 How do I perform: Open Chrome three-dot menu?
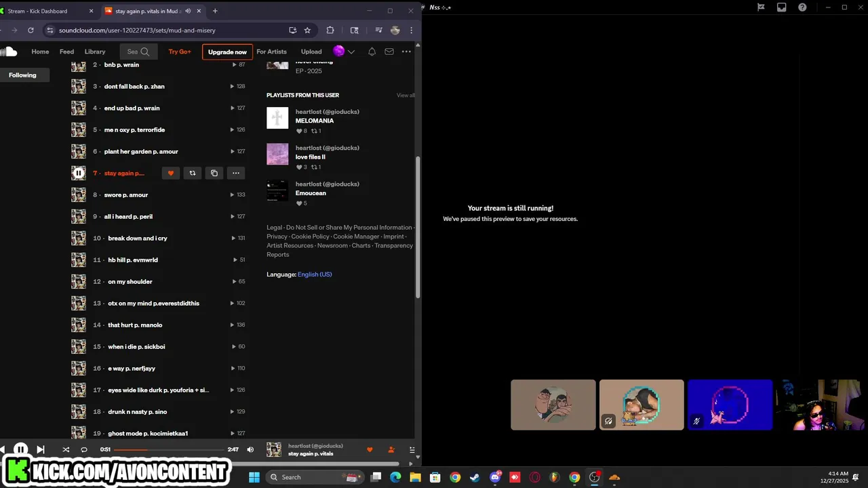click(411, 30)
